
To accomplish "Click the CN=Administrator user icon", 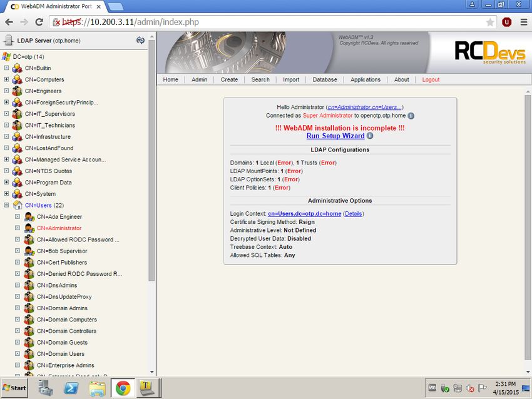I will 29,228.
